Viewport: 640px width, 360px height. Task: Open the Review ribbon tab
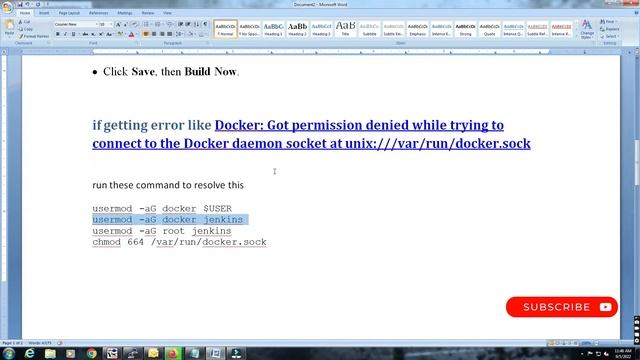(148, 13)
